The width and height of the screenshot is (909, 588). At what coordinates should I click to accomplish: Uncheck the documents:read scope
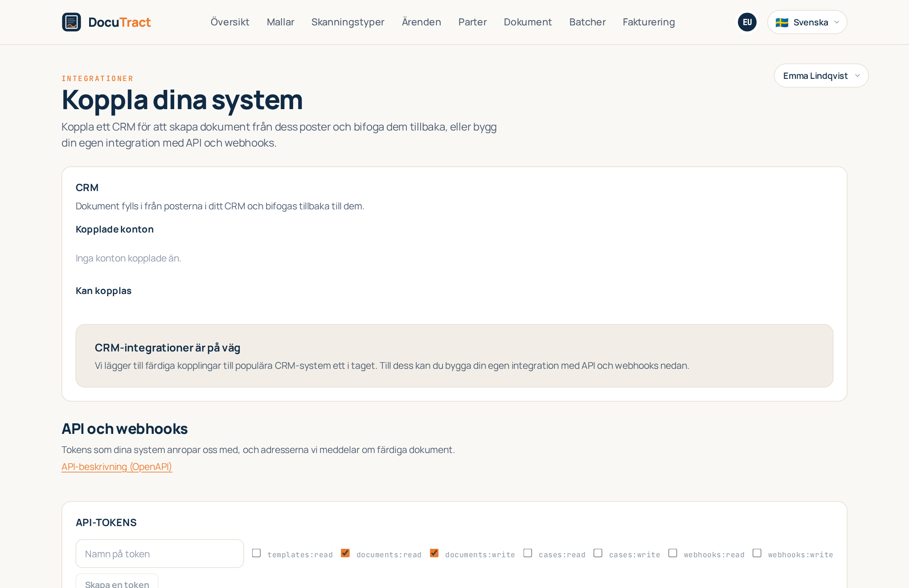tap(345, 553)
